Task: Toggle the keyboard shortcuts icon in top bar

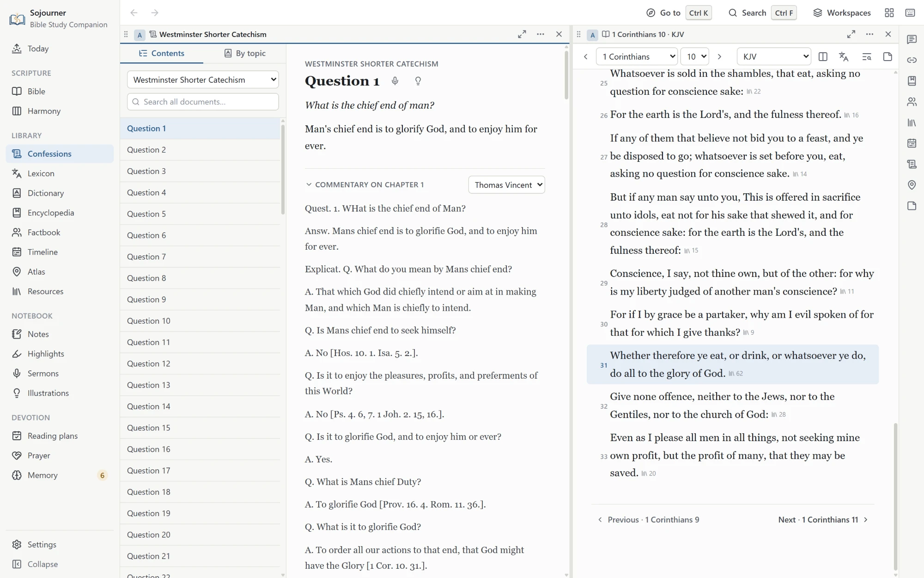Action: (x=910, y=12)
